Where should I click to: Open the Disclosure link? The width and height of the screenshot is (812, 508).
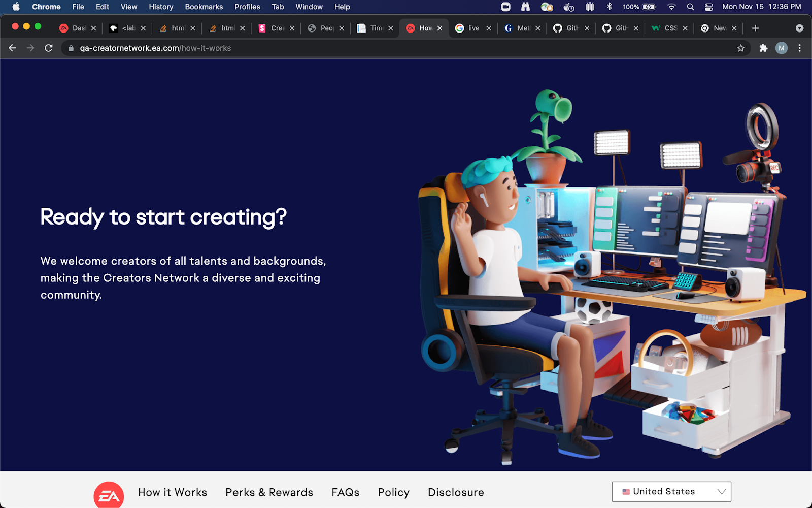click(x=456, y=492)
